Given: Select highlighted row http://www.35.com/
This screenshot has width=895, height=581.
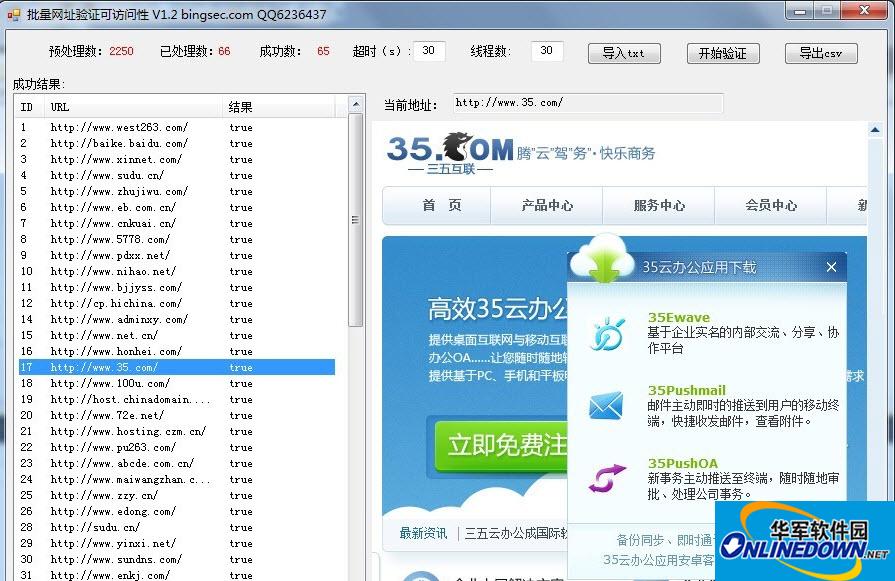Looking at the screenshot, I should coord(175,367).
